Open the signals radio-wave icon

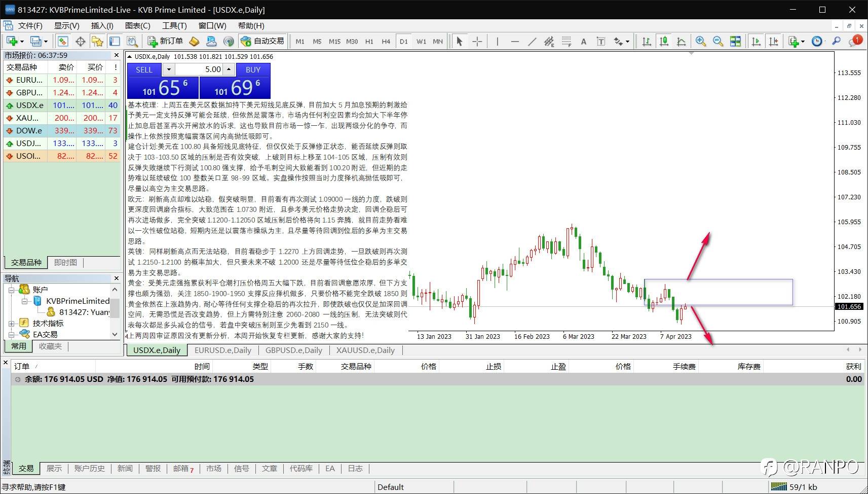click(x=229, y=41)
